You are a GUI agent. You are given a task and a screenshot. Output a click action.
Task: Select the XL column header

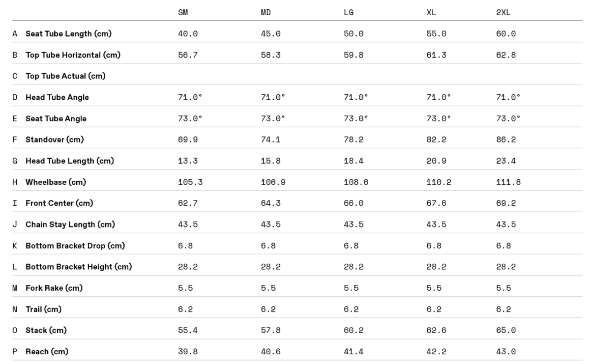point(431,13)
